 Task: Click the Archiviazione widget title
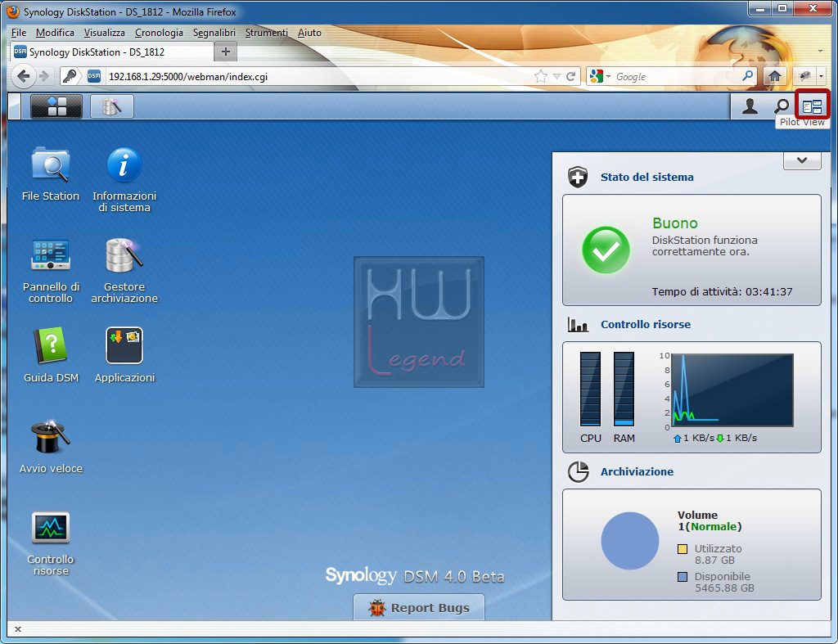coord(637,471)
